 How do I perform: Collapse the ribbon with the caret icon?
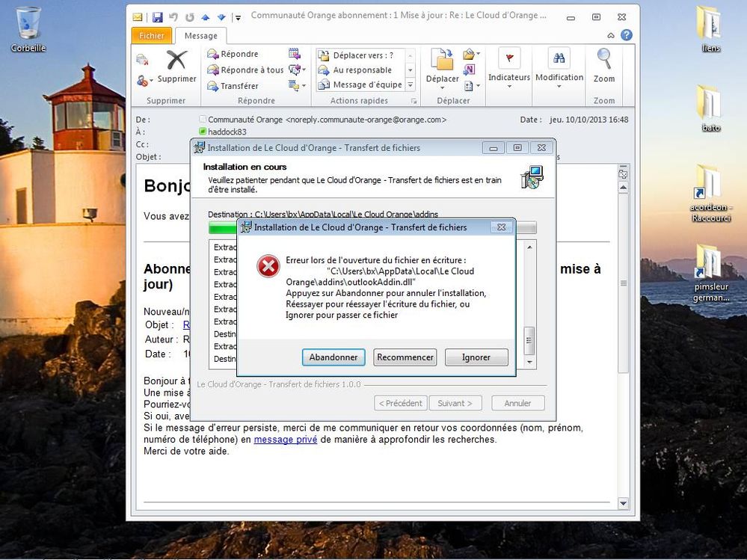click(611, 35)
